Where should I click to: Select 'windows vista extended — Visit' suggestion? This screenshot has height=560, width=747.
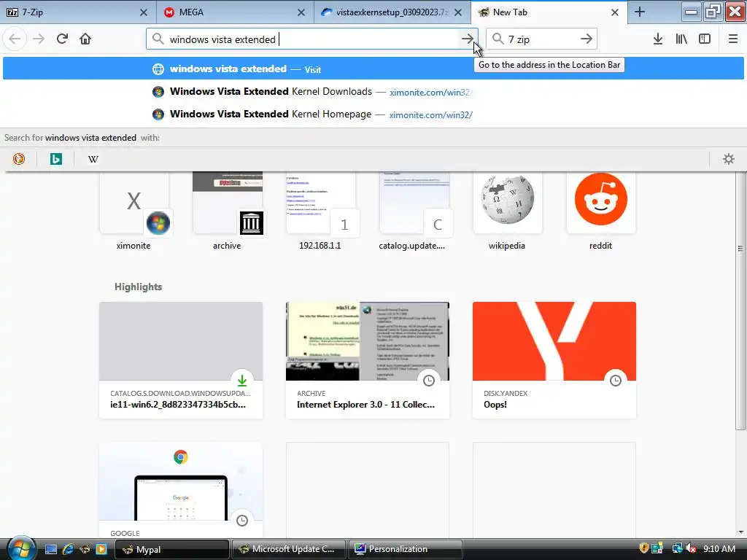(373, 69)
